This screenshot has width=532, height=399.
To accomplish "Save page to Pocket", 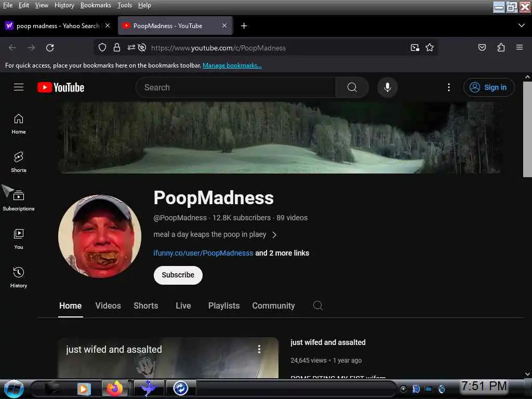I will pos(482,47).
